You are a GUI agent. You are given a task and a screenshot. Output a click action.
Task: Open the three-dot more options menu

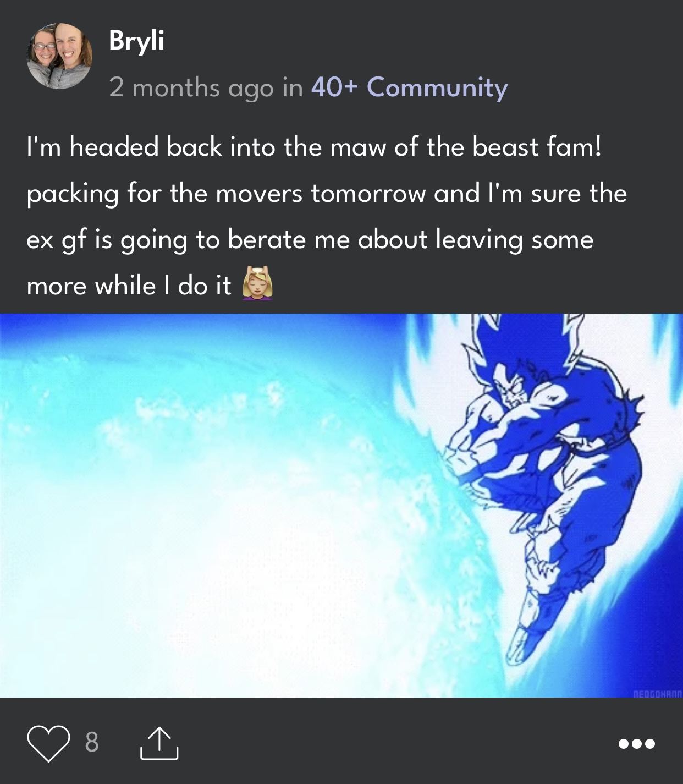tap(636, 744)
